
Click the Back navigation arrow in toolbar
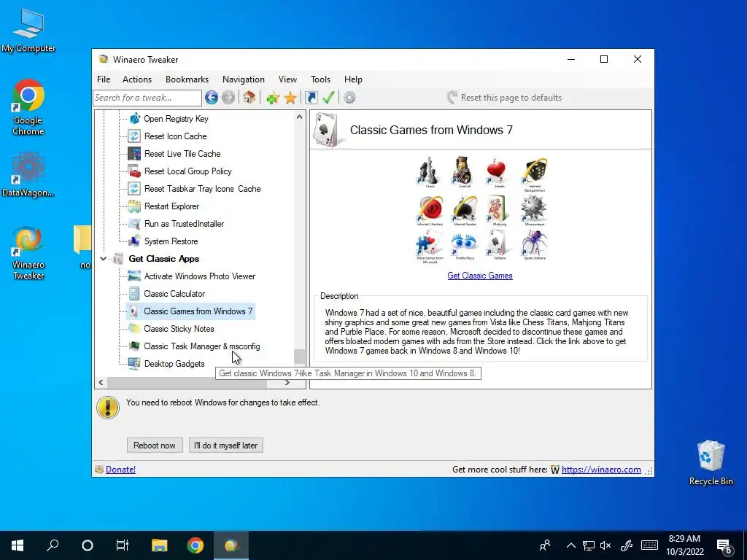tap(212, 98)
